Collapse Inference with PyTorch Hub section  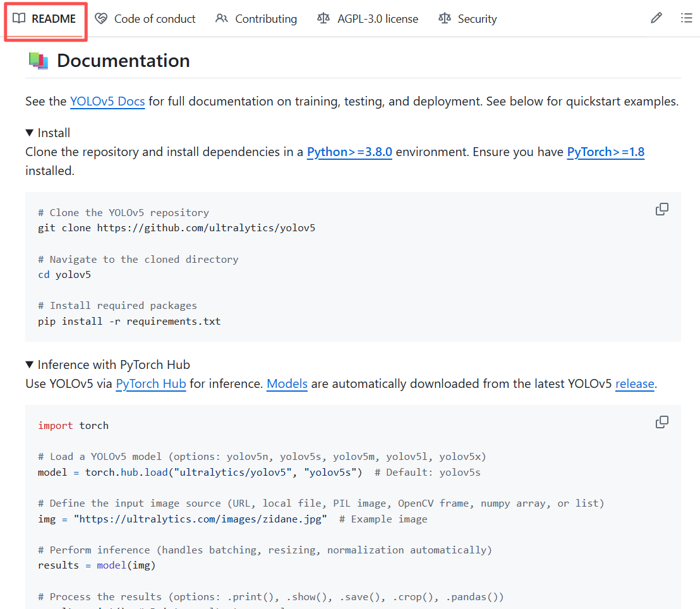coord(30,365)
